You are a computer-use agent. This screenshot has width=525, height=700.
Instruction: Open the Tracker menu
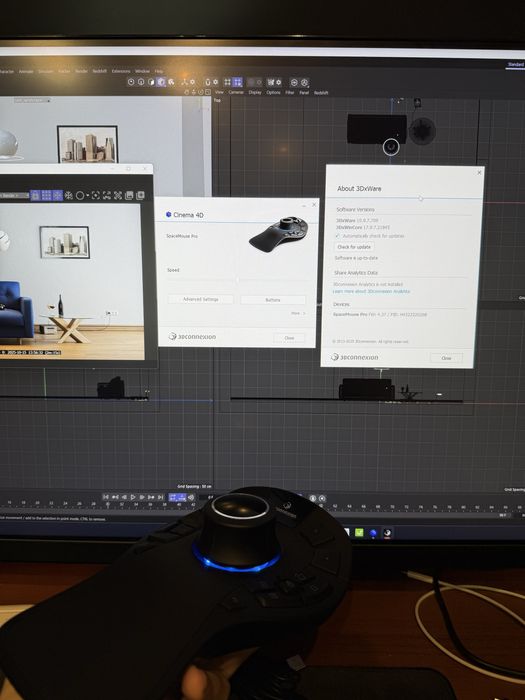tap(64, 71)
